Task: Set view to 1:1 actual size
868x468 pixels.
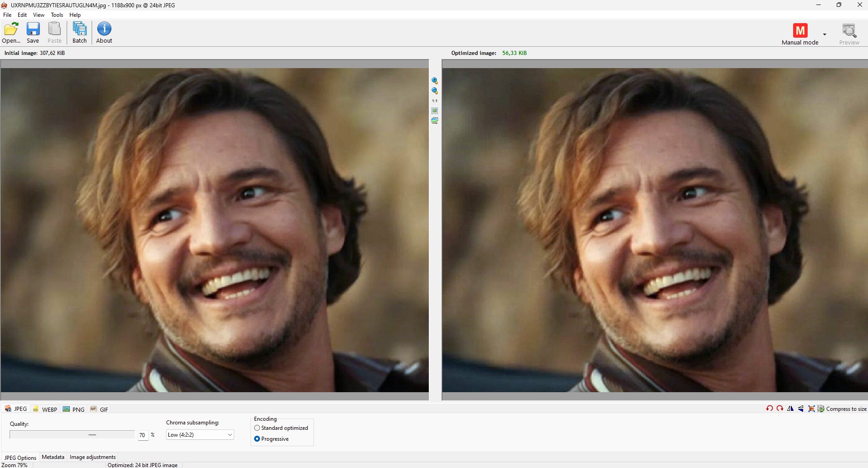Action: 435,101
